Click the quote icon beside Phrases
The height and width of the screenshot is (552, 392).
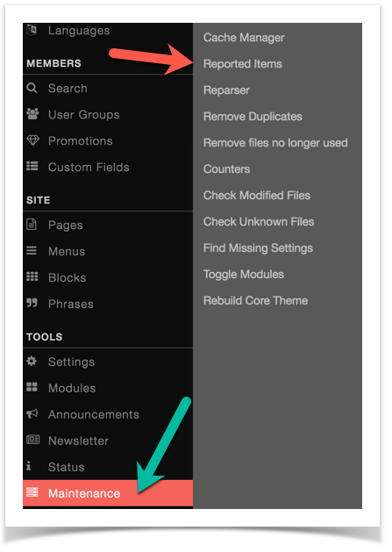[32, 303]
